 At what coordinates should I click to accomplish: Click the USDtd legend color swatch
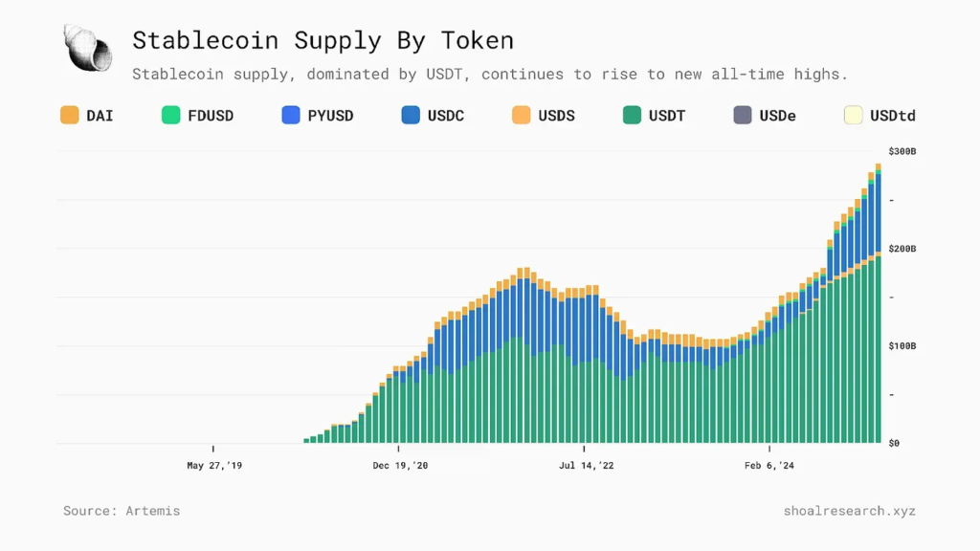coord(853,115)
